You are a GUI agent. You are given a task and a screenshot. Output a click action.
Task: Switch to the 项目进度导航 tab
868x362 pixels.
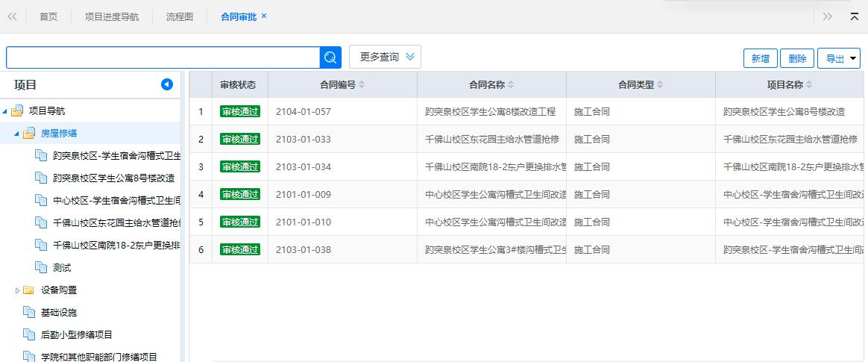coord(111,16)
